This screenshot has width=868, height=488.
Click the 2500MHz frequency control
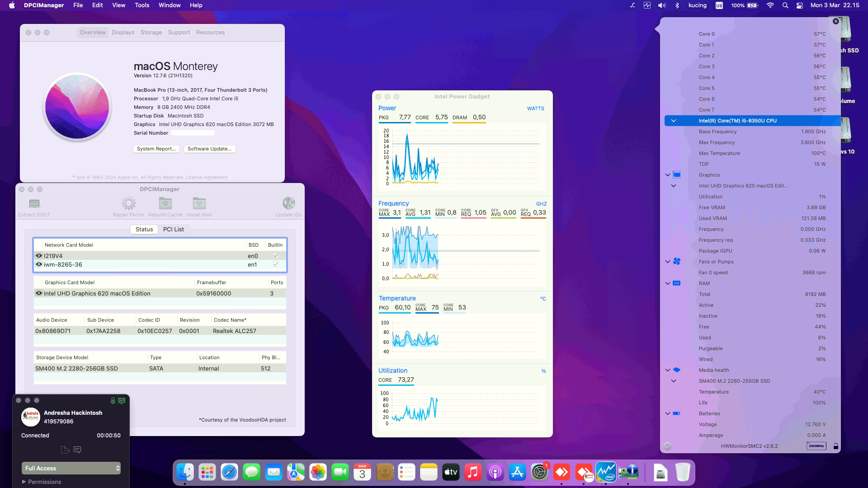[x=816, y=446]
